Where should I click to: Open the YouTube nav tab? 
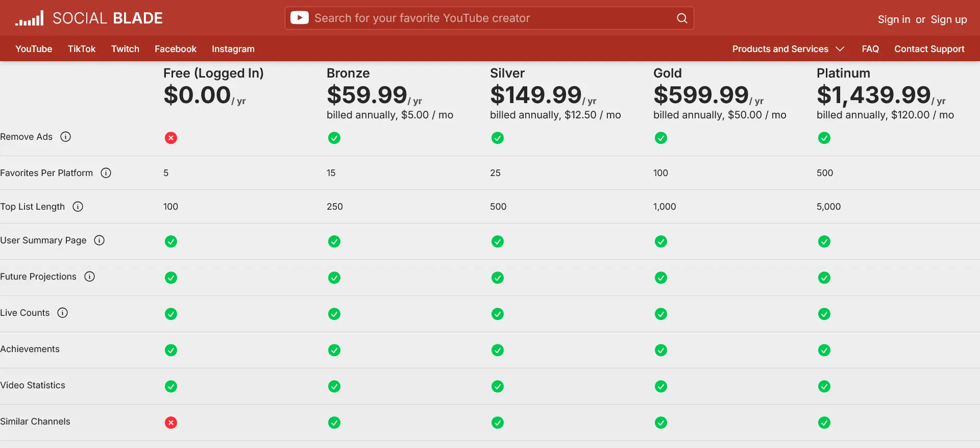click(34, 49)
